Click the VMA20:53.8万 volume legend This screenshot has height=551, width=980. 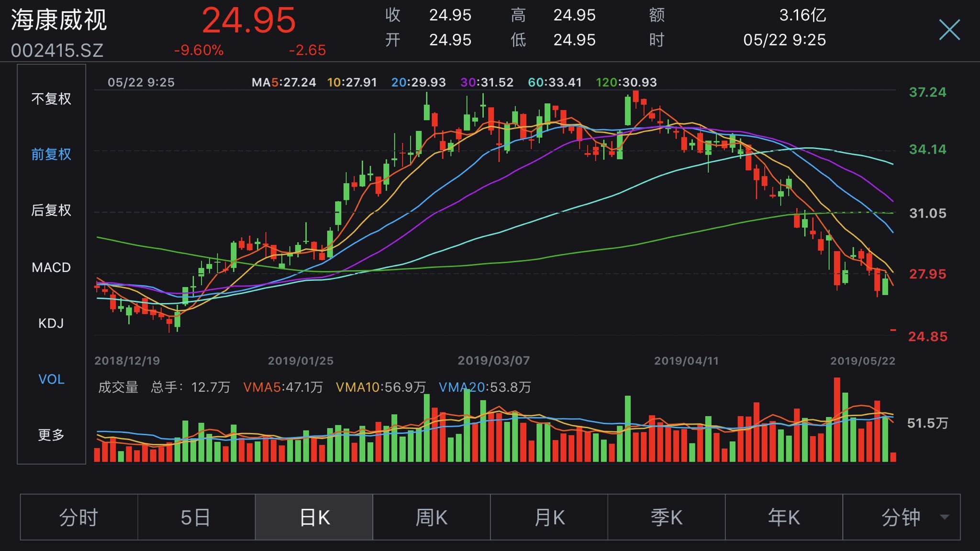pyautogui.click(x=485, y=387)
